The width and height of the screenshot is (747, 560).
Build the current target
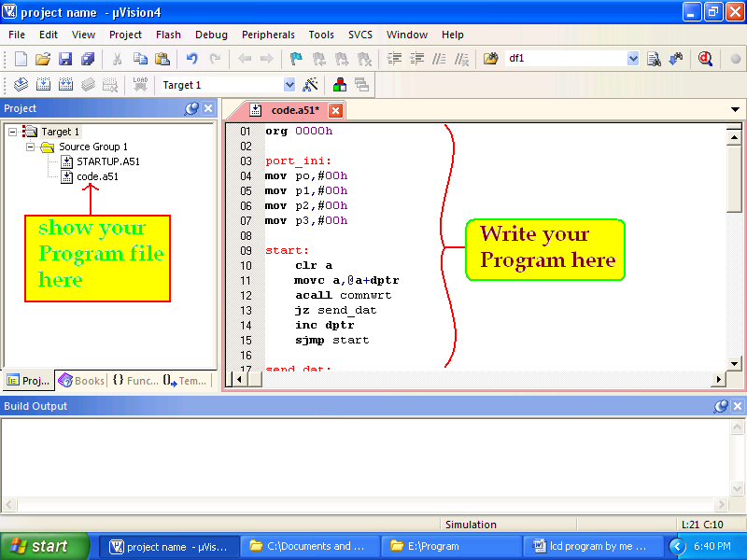(x=43, y=84)
